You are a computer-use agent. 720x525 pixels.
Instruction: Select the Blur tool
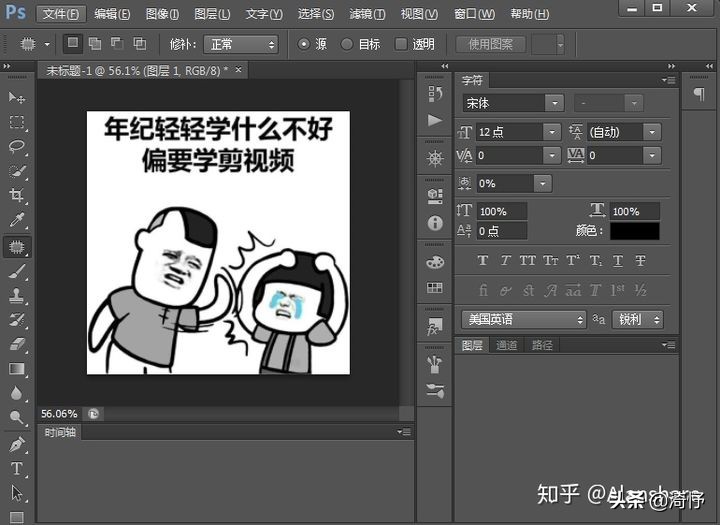tap(17, 393)
